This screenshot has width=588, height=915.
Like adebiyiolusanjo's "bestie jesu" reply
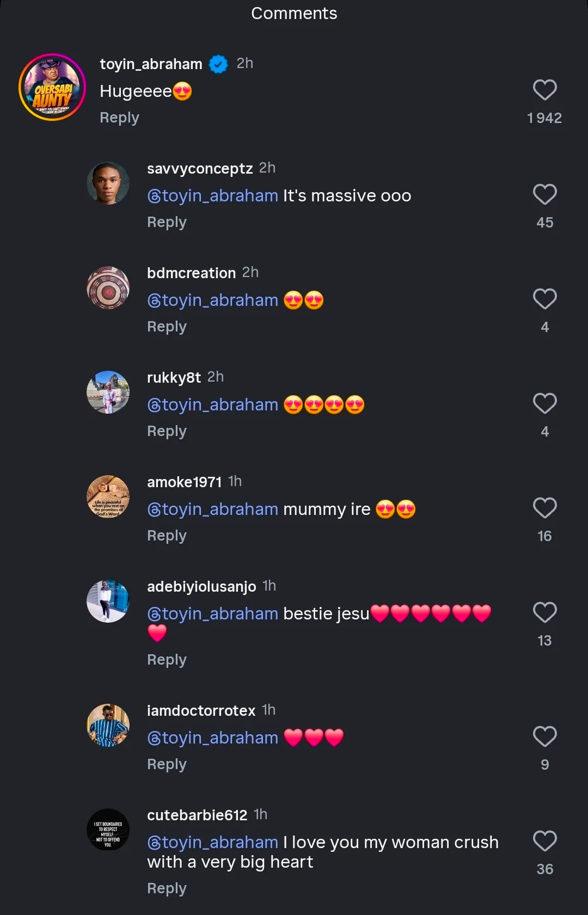(x=544, y=613)
